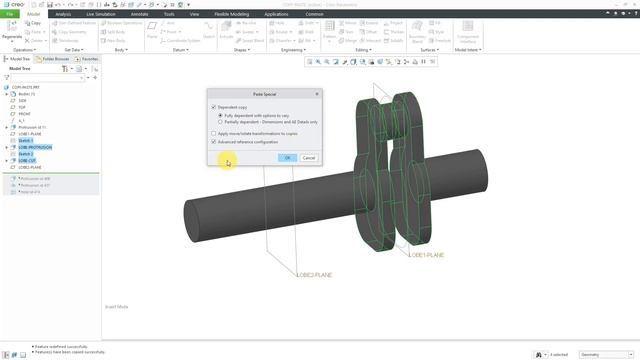This screenshot has height=360, width=640.
Task: Click Cancel in Paste Special dialog
Action: point(309,158)
